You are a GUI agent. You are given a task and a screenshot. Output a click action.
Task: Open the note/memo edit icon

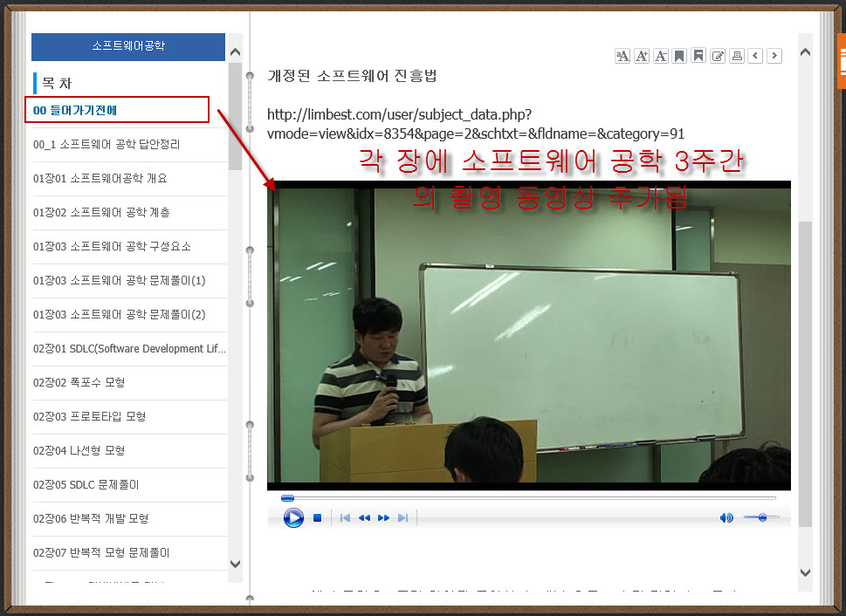[718, 56]
